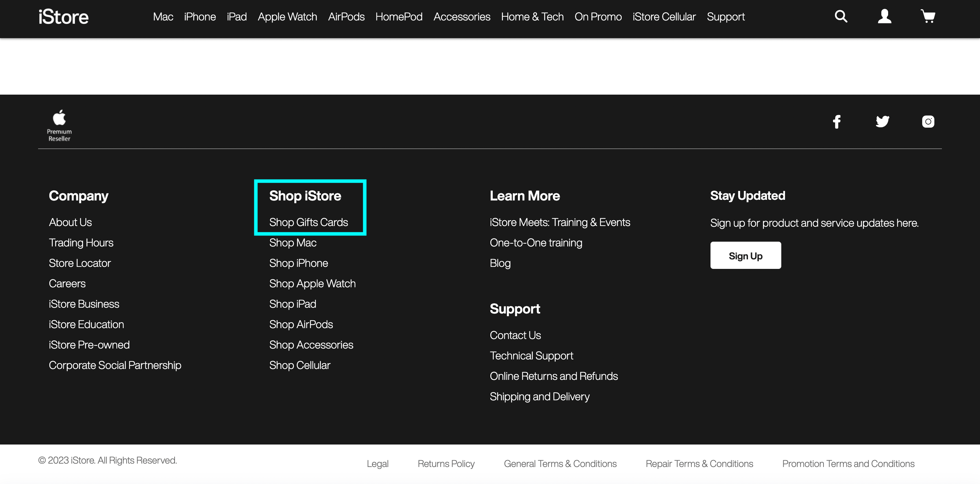
Task: Open the AirPods menu
Action: (346, 17)
